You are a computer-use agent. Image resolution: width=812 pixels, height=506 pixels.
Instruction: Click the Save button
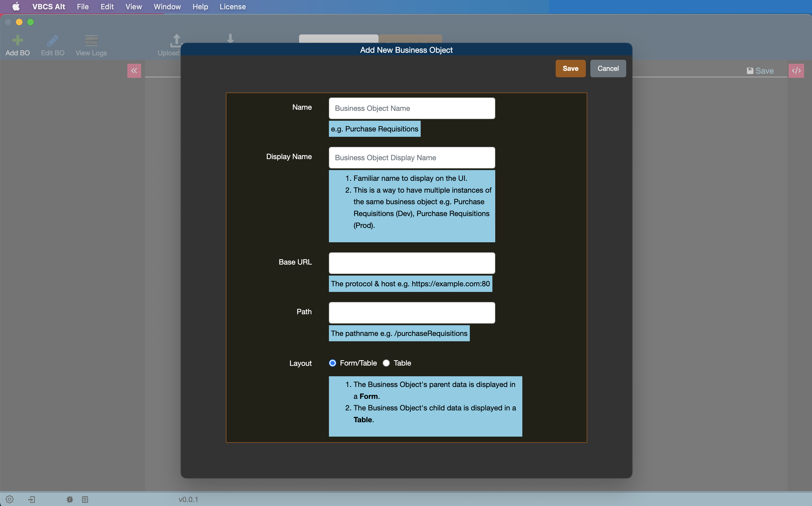click(x=571, y=68)
